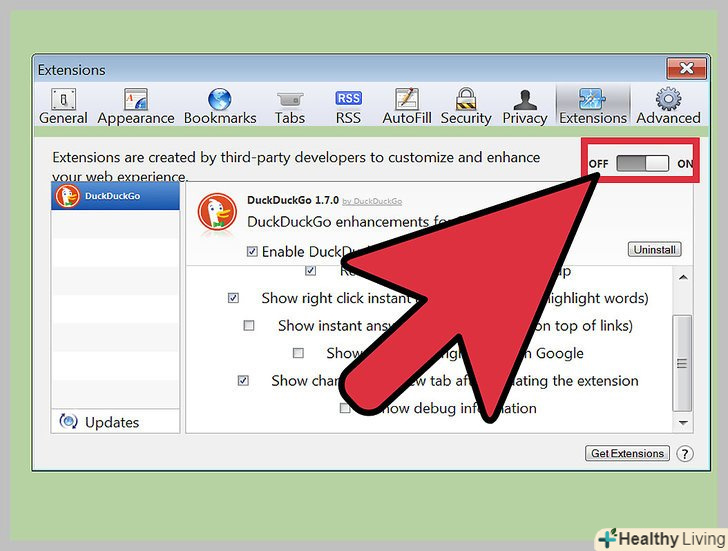Click the DuckDuckGo 1.7.0 title text
The height and width of the screenshot is (551, 728).
pyautogui.click(x=293, y=200)
